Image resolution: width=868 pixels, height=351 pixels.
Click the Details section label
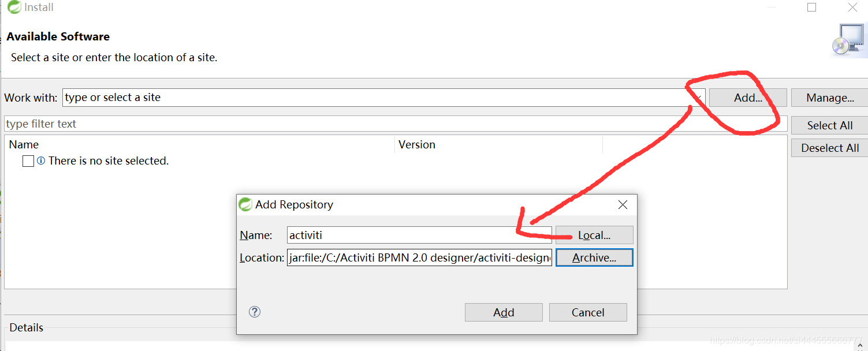pos(27,327)
